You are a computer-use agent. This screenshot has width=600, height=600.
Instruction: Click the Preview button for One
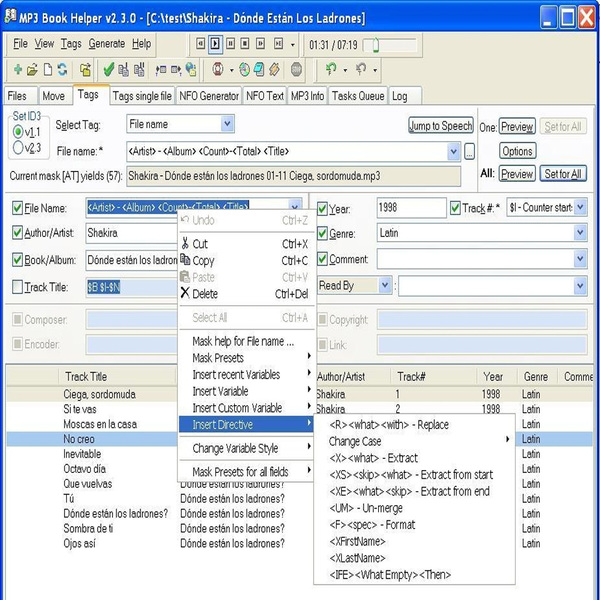[517, 127]
